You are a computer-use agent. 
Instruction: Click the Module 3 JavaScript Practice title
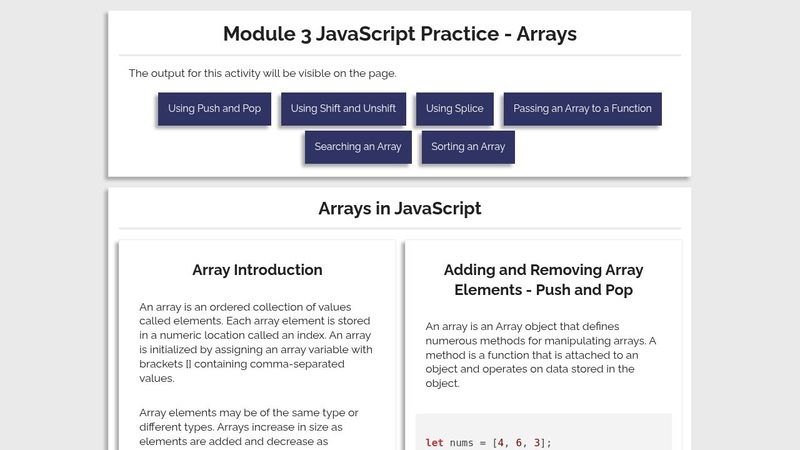[399, 34]
